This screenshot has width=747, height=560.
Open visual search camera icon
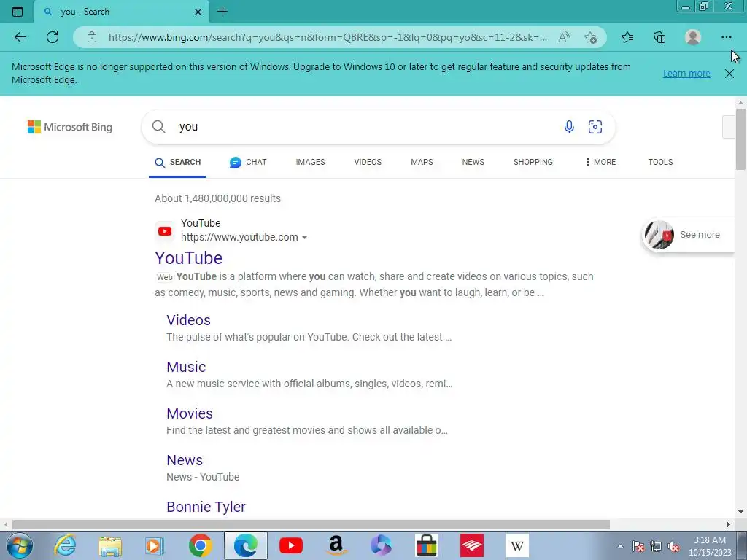[x=595, y=127]
